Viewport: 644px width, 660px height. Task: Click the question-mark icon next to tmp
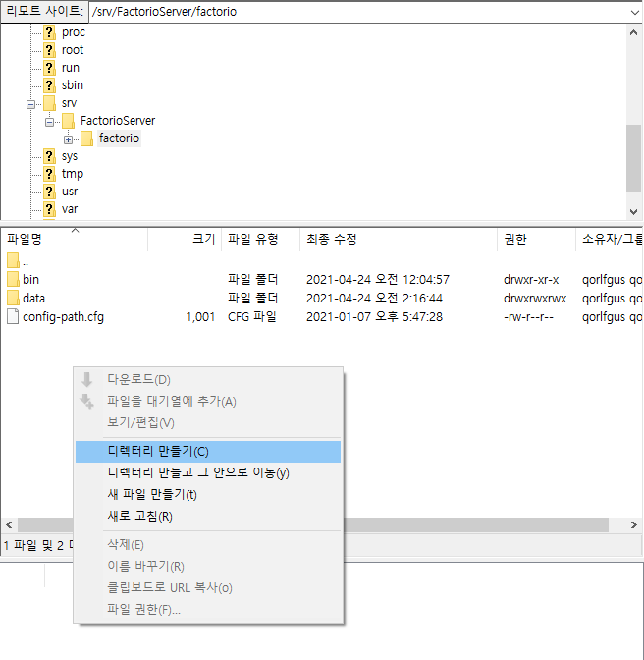49,174
